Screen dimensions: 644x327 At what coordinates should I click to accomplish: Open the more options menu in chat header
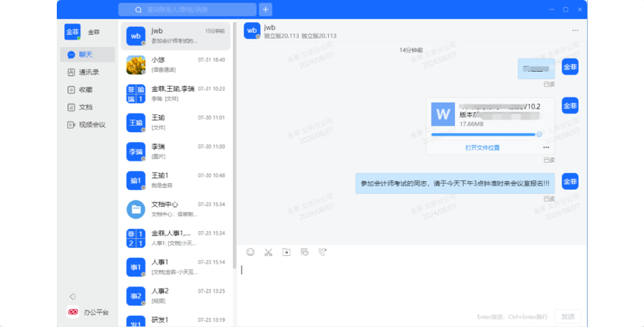click(574, 31)
